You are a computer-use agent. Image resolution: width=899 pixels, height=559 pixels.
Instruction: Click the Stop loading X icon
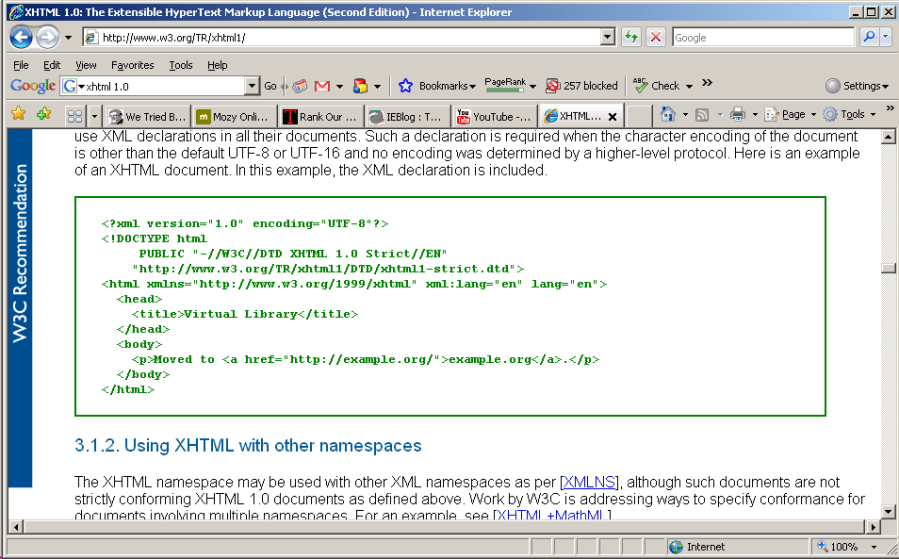tap(656, 37)
